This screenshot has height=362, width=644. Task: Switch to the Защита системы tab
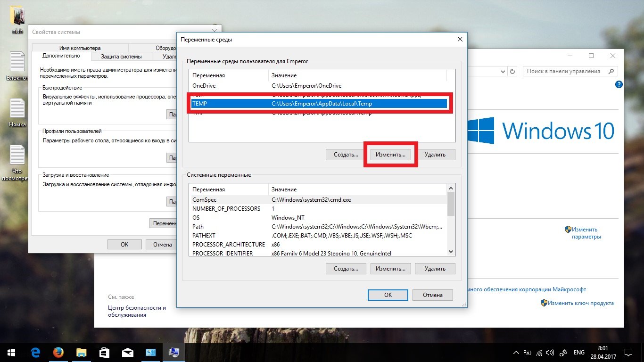pyautogui.click(x=121, y=57)
